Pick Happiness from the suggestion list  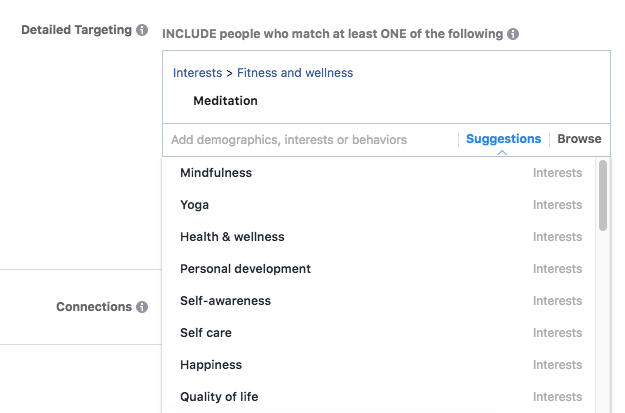click(211, 365)
